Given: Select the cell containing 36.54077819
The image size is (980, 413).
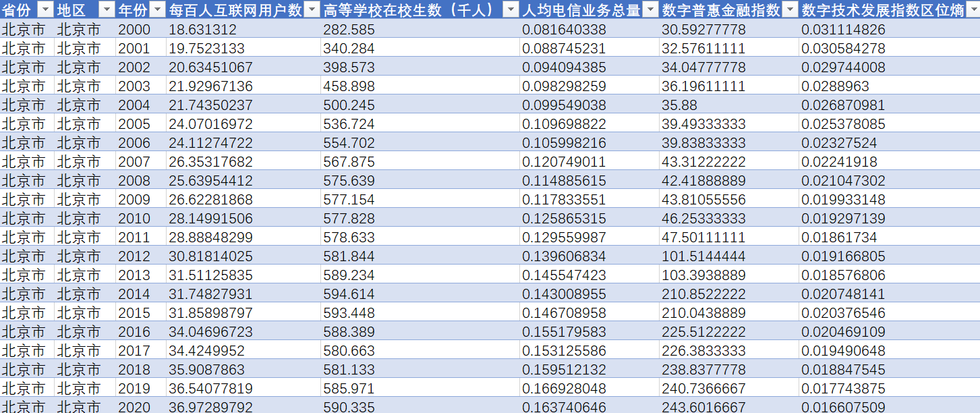Looking at the screenshot, I should [243, 389].
